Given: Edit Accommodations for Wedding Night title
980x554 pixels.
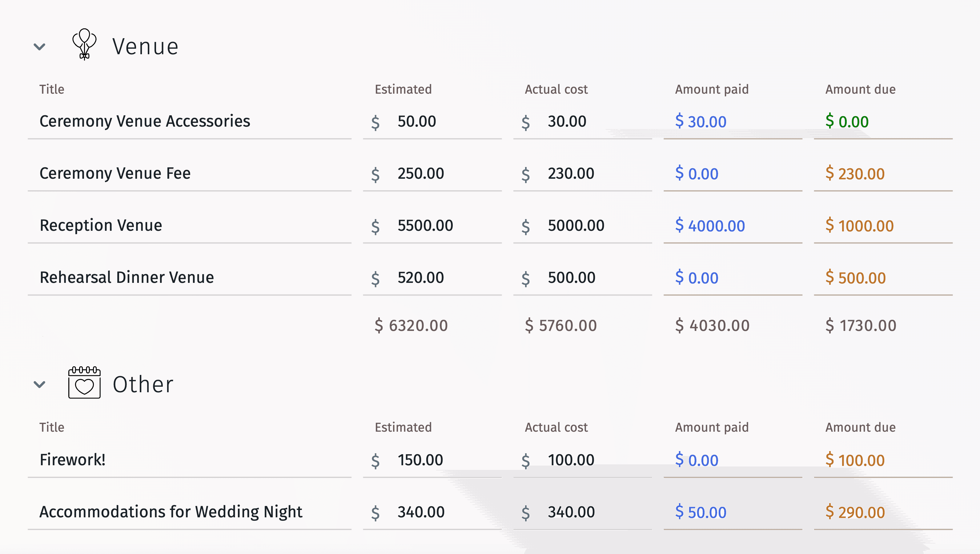Looking at the screenshot, I should [171, 512].
